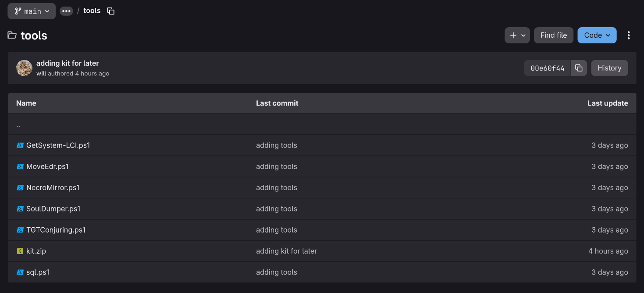Open the Code dropdown button

point(597,35)
